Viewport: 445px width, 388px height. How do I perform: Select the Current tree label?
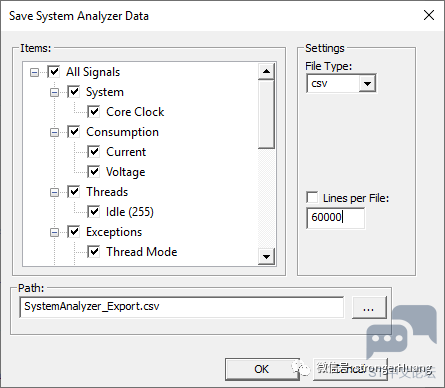pos(126,152)
